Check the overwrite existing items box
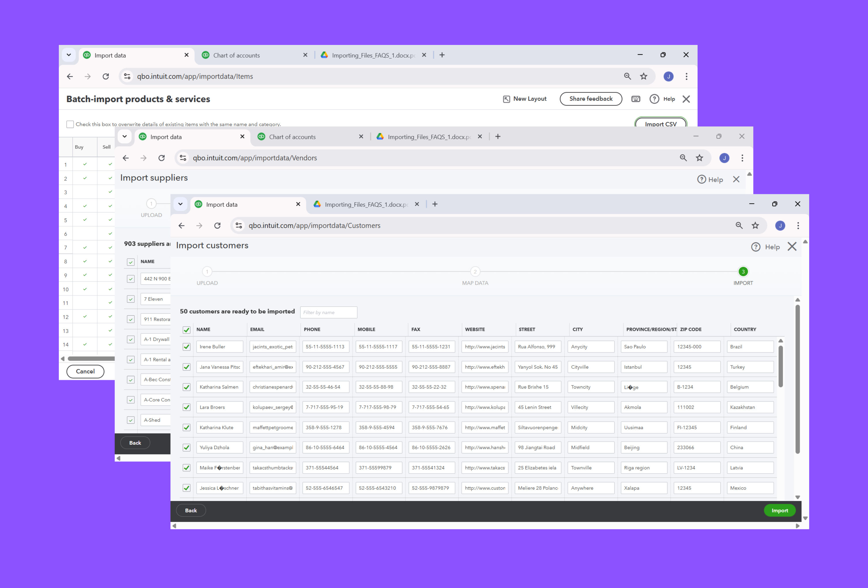The height and width of the screenshot is (588, 868). click(x=70, y=124)
